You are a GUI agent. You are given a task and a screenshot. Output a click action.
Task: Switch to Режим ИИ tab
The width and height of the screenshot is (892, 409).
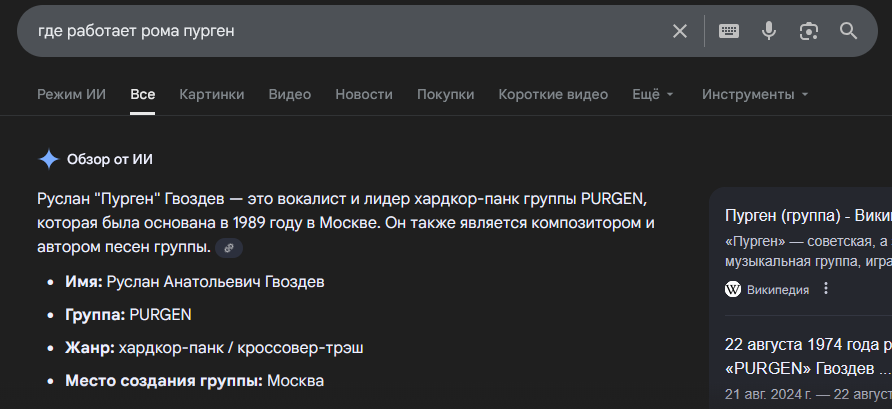point(71,95)
